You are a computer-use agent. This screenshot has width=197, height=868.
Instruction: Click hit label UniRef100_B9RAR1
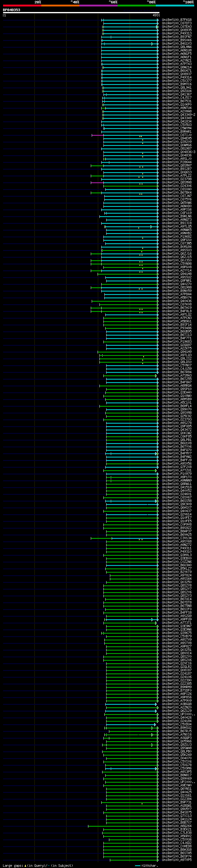177,132
